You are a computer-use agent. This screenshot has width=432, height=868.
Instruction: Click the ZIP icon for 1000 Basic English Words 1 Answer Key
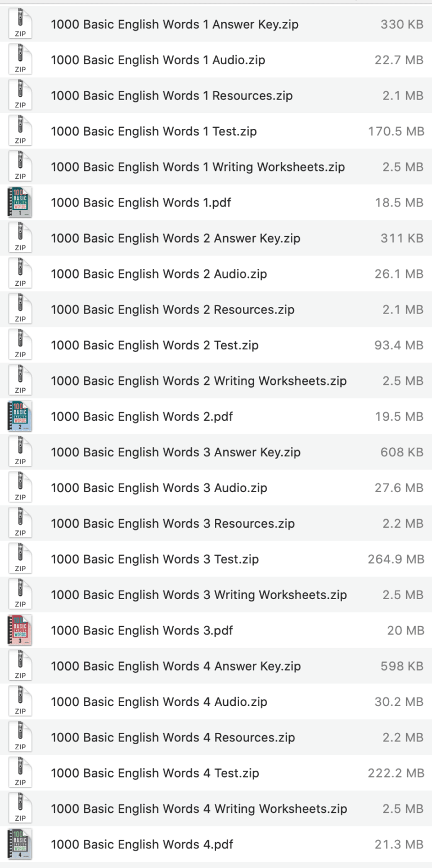point(21,24)
